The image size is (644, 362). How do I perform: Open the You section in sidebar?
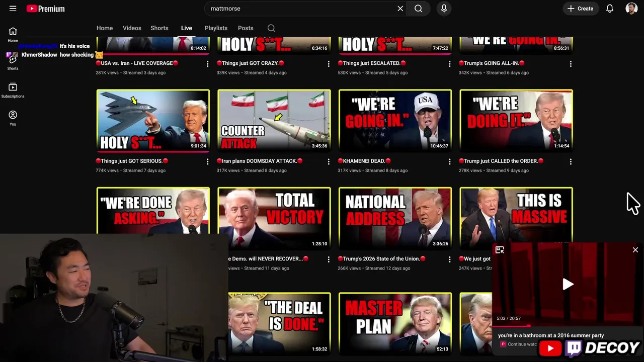[x=13, y=118]
